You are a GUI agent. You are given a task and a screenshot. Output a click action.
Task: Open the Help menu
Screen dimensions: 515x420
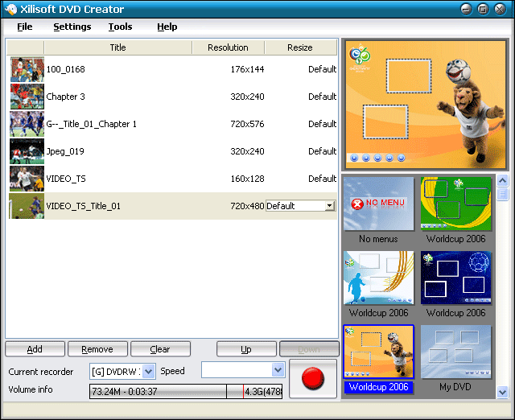coord(167,27)
